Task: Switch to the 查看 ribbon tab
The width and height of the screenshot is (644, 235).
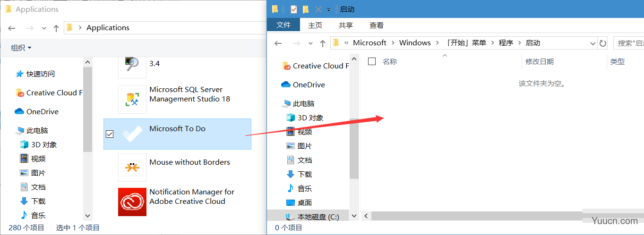Action: point(377,25)
